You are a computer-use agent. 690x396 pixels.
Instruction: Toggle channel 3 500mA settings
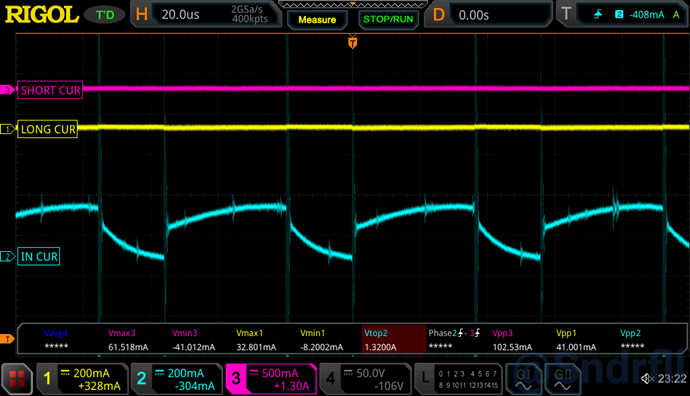click(x=271, y=379)
